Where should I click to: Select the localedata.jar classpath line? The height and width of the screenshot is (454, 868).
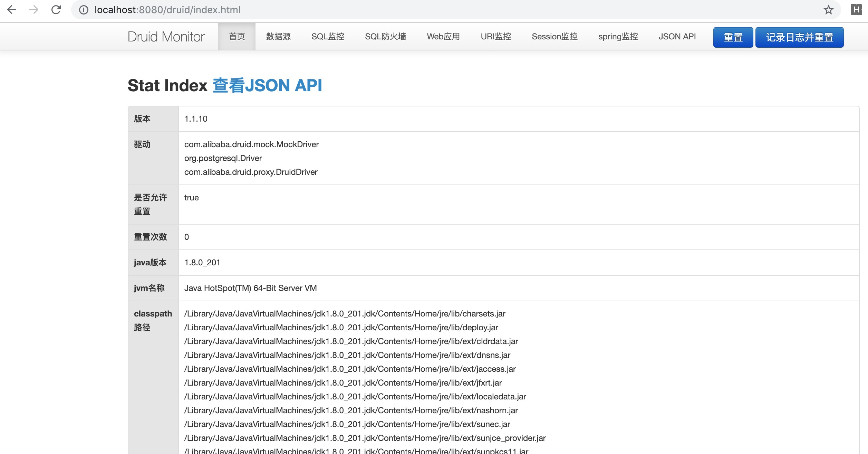[355, 397]
